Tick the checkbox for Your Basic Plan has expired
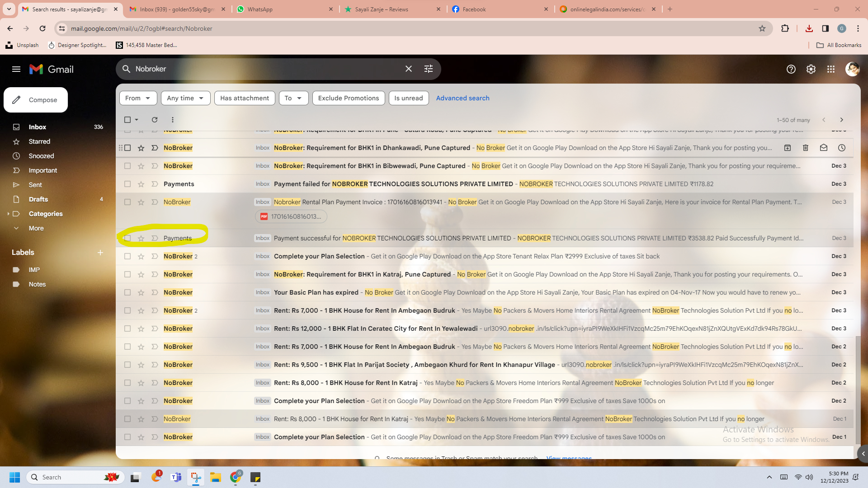The width and height of the screenshot is (868, 488). (x=127, y=292)
